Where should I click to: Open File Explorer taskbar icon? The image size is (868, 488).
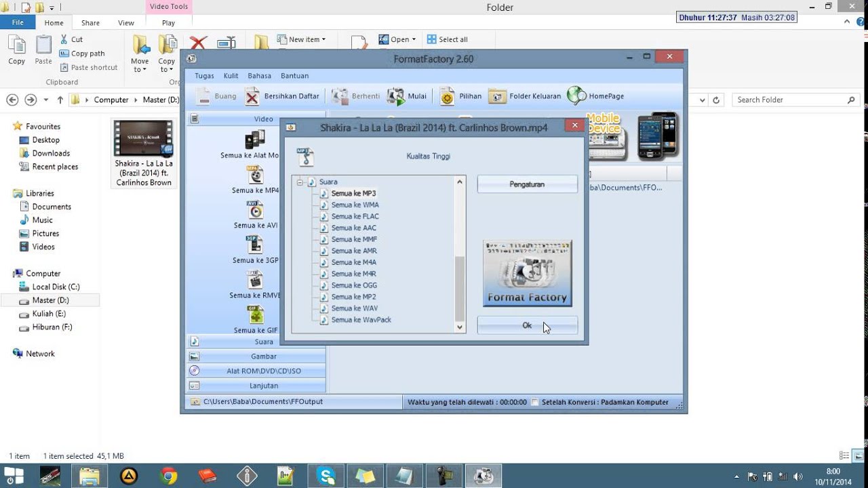90,476
